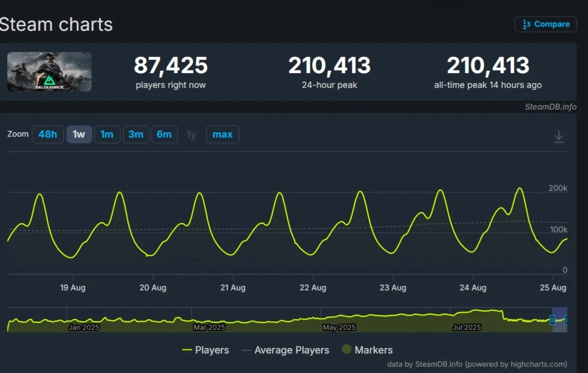Click Mar 2025 in the navigator
This screenshot has height=373, width=588.
[x=209, y=327]
